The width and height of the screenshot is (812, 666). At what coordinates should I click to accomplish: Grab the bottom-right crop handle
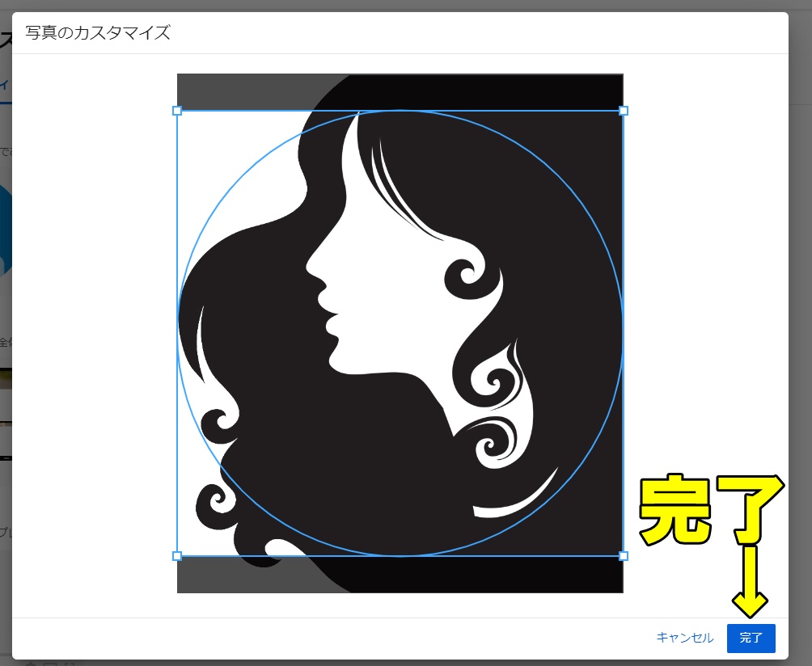click(x=624, y=556)
